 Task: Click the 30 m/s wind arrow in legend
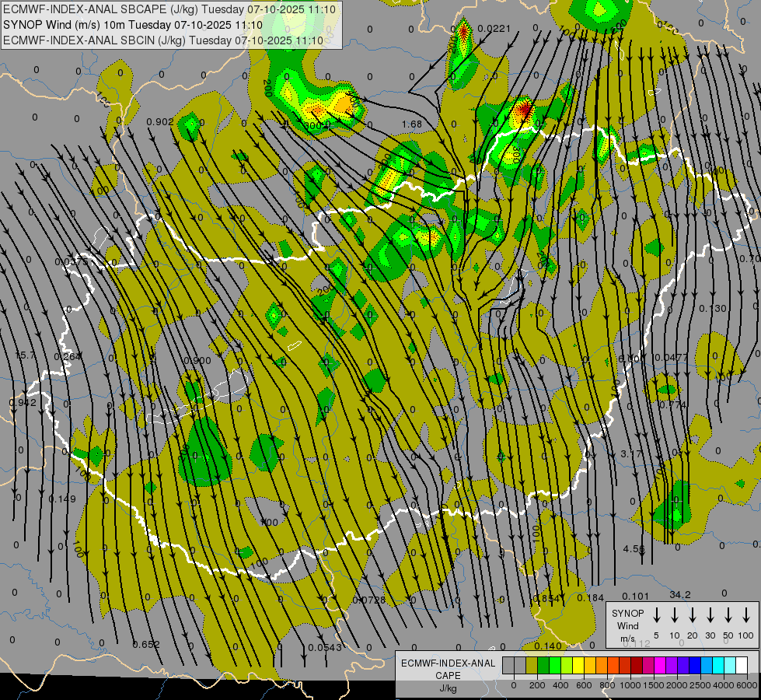[x=710, y=614]
